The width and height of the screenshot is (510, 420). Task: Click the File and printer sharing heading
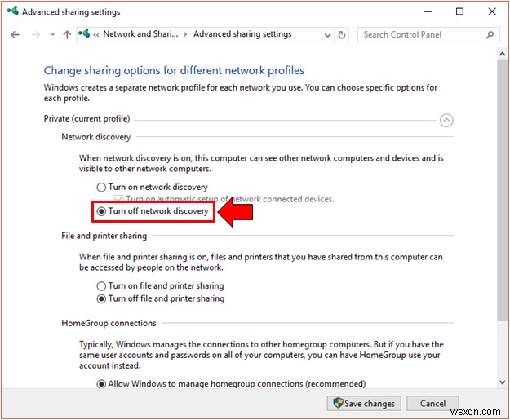[104, 236]
